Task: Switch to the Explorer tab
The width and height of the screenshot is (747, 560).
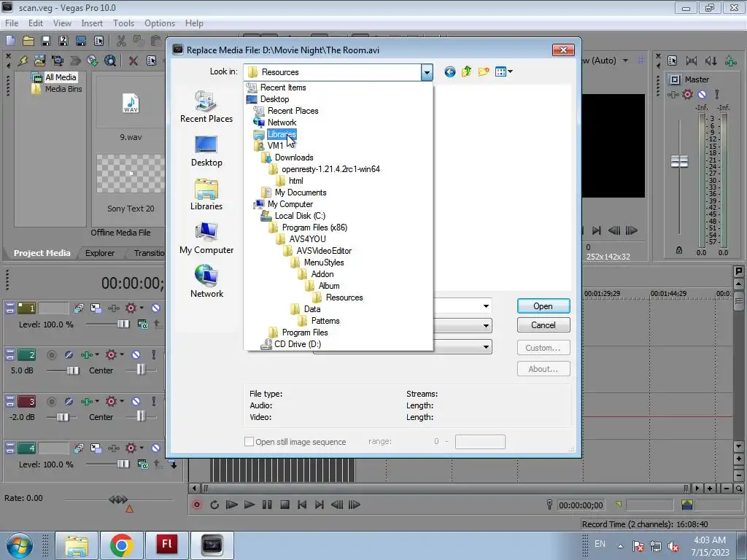Action: pos(99,253)
